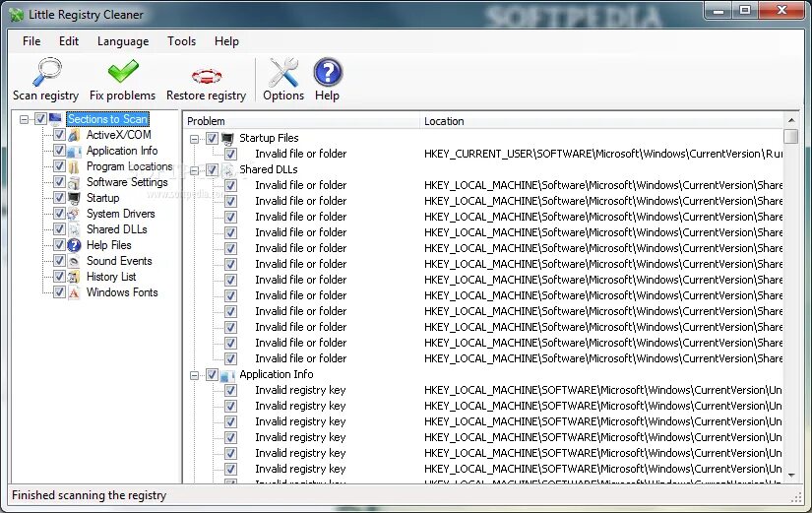Screen dimensions: 812x513
Task: Click the Scan registry magnifier icon
Action: click(46, 72)
